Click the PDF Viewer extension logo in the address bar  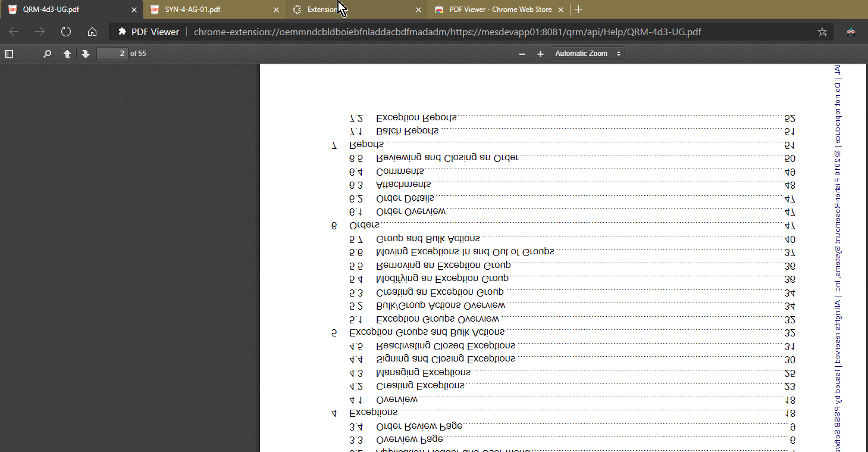click(x=121, y=32)
